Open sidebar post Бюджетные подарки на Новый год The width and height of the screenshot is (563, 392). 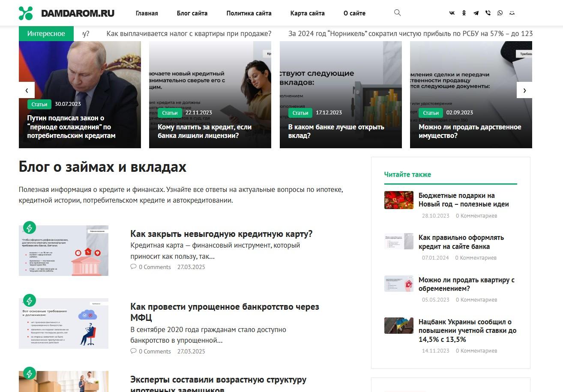[x=464, y=200]
